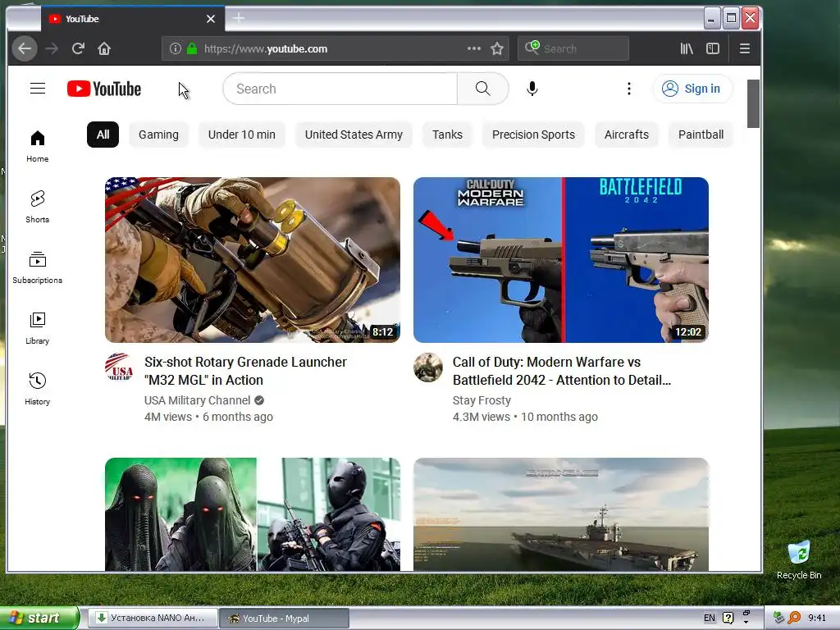
Task: Open page actions three-dot menu in address bar
Action: 473,48
